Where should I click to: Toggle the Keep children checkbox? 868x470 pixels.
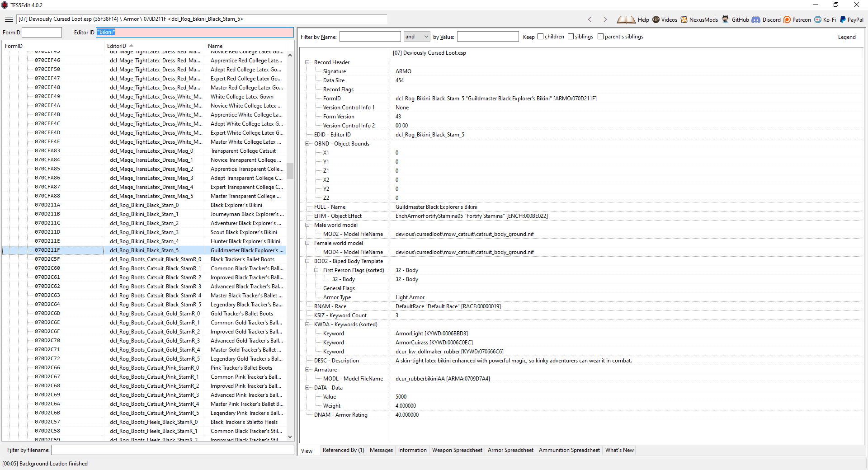[540, 37]
